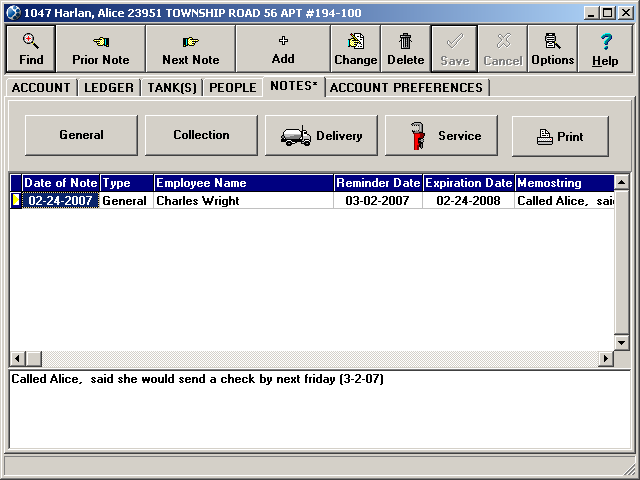Filter notes by Delivery truck button

(x=321, y=136)
